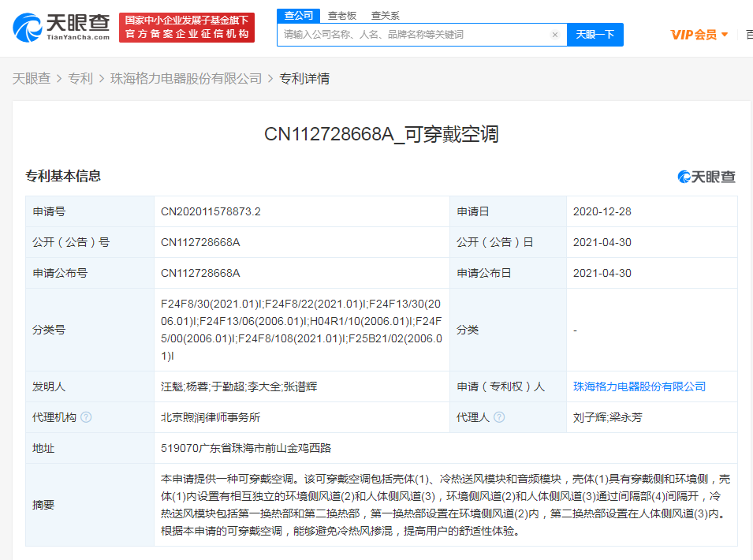Click the agency name 北京煦润律师事务所
Image resolution: width=753 pixels, height=560 pixels.
211,417
